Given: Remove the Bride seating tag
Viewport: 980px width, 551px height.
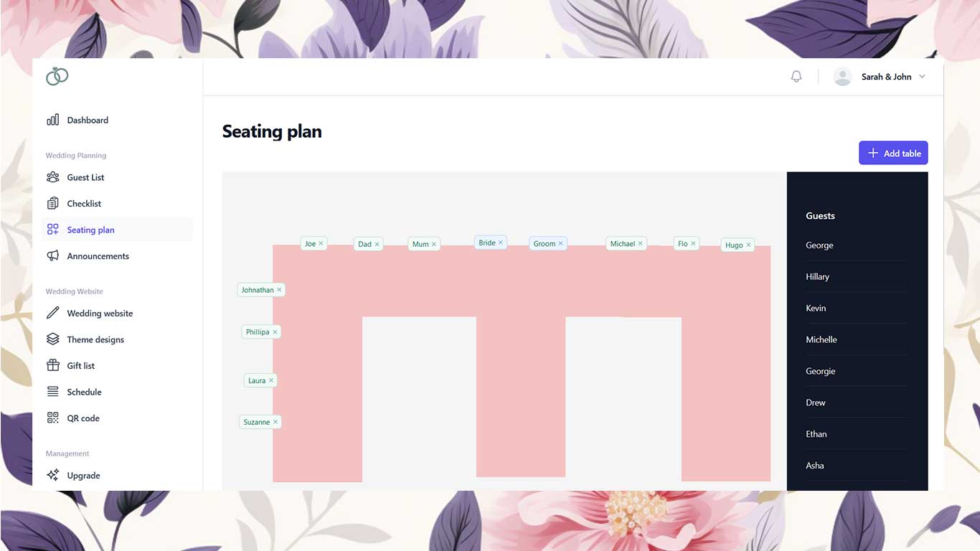Looking at the screenshot, I should pos(500,242).
